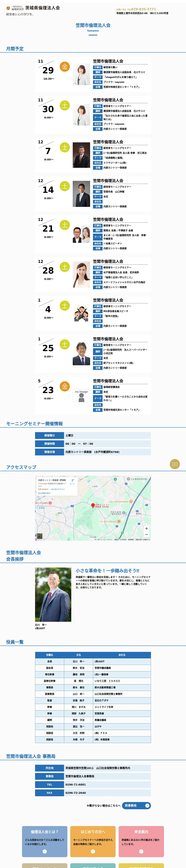Click the officer row 鈴木 宏治
186x868 pixels.
93,668
